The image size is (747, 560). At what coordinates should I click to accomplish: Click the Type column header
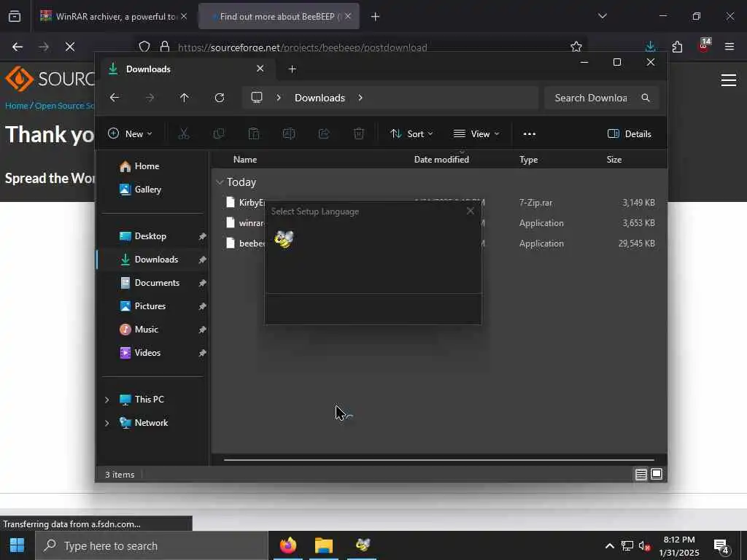coord(528,160)
